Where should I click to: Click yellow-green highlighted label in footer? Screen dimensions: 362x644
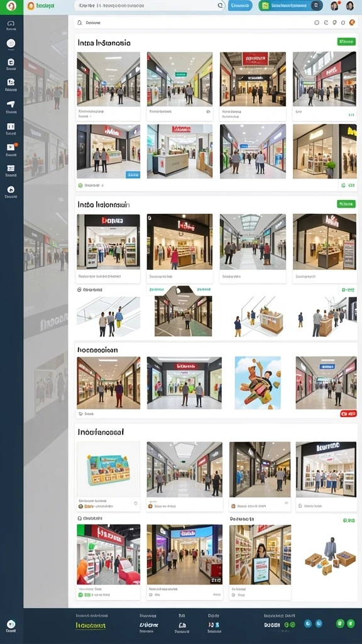coord(90,626)
